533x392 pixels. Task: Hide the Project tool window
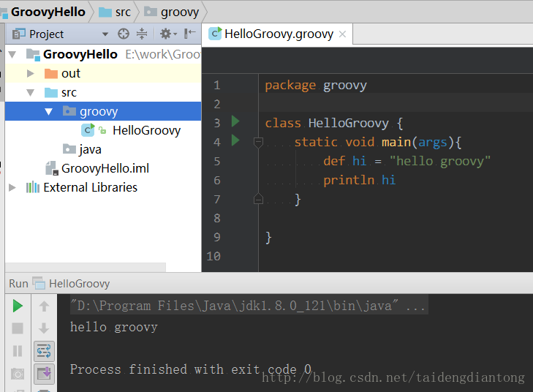[x=189, y=34]
